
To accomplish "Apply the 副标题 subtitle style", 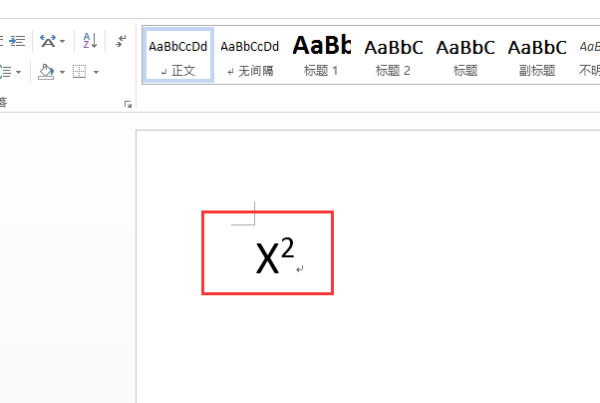I will (537, 55).
